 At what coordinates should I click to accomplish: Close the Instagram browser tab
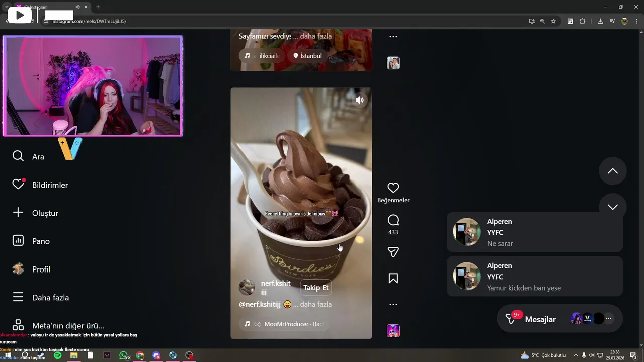tap(86, 7)
